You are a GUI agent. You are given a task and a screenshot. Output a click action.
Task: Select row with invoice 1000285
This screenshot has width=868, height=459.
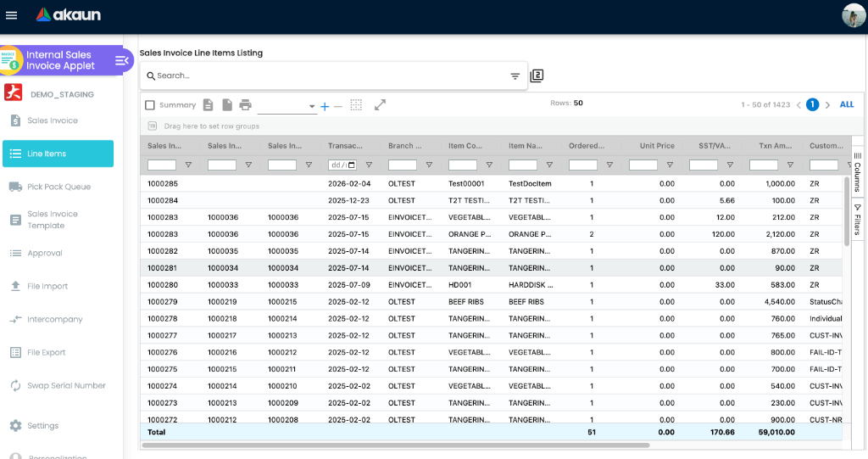click(x=492, y=183)
